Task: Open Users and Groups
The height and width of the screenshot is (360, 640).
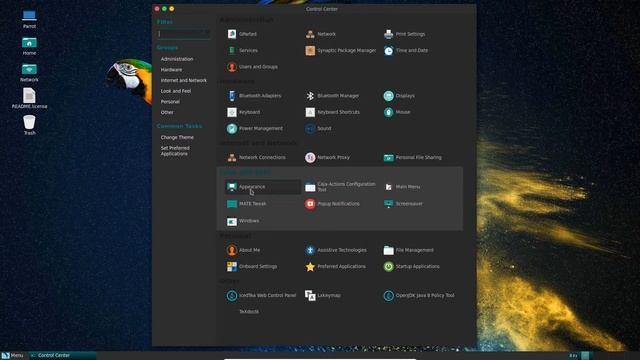Action: [x=252, y=67]
